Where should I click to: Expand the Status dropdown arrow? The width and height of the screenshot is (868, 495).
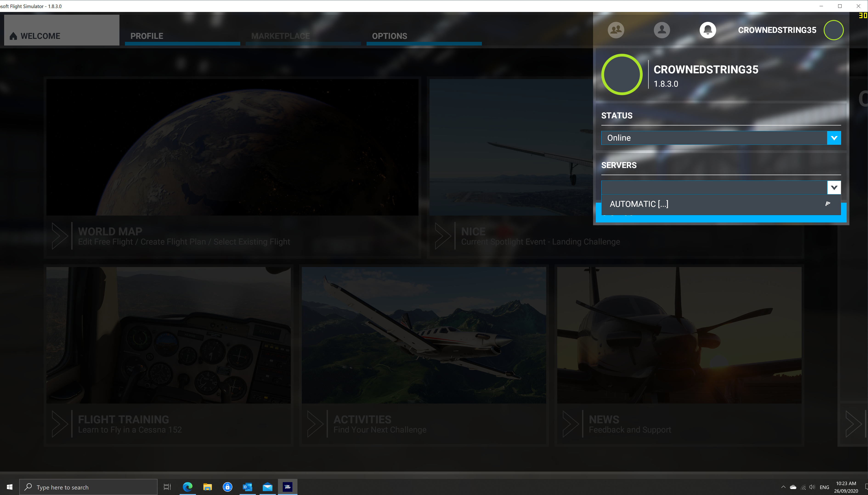point(834,138)
